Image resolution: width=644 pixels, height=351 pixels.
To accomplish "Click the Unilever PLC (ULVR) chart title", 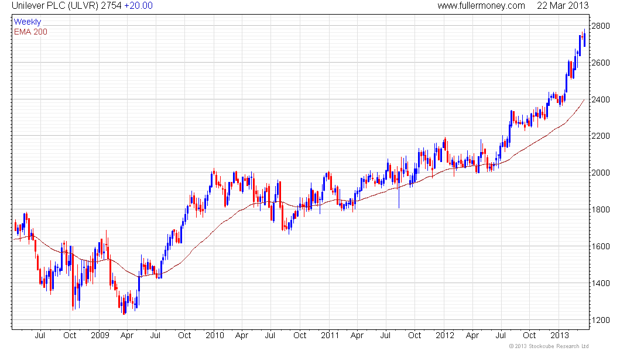I will 55,6.
